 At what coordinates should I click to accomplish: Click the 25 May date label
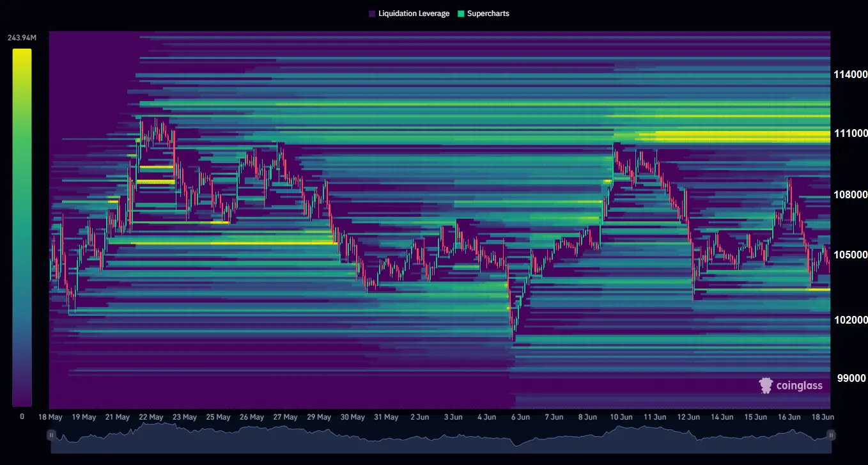point(218,417)
